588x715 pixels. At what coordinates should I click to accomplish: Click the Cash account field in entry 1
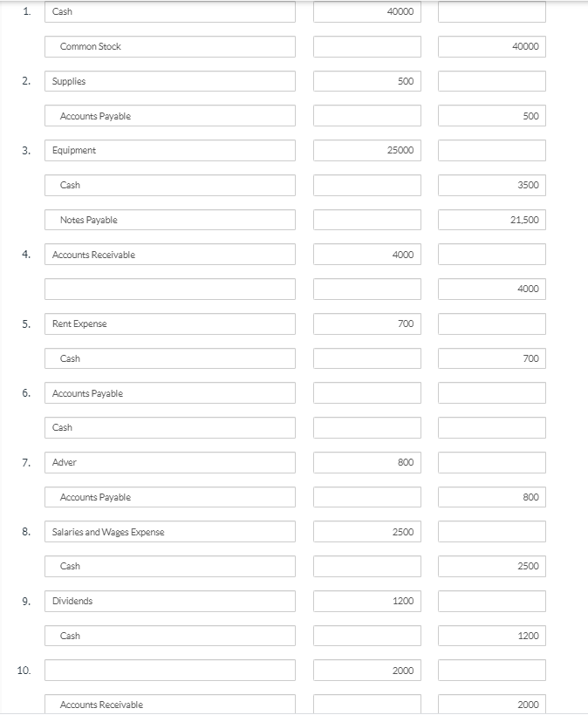(x=171, y=12)
